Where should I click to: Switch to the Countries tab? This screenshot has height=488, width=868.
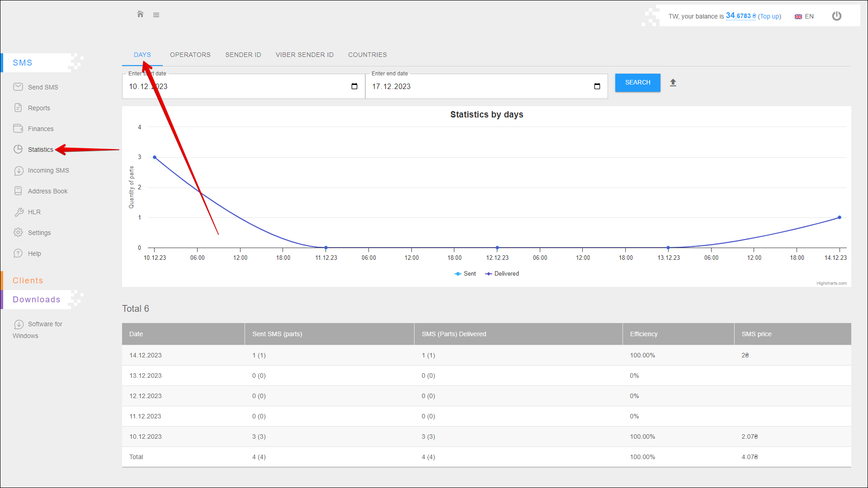pos(367,55)
